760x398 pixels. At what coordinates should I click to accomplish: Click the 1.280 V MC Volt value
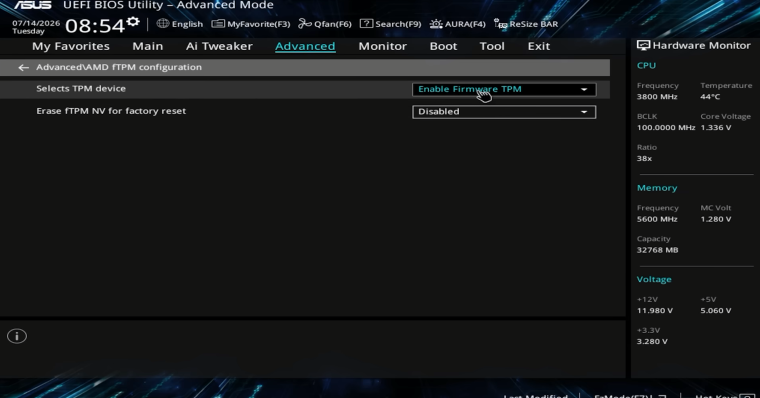pyautogui.click(x=716, y=219)
